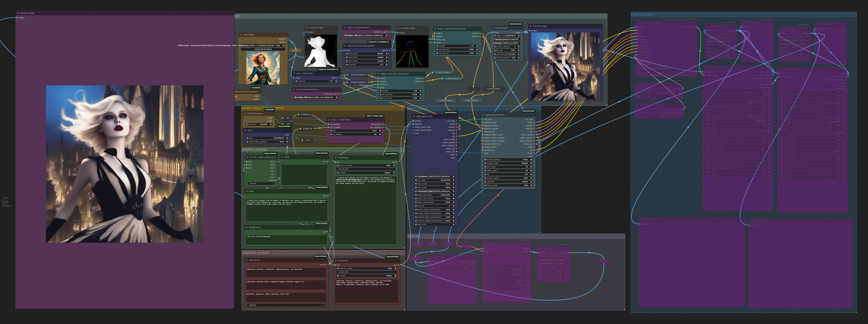Collapse the textDebug node in positive prompt group
The height and width of the screenshot is (324, 868).
click(336, 157)
